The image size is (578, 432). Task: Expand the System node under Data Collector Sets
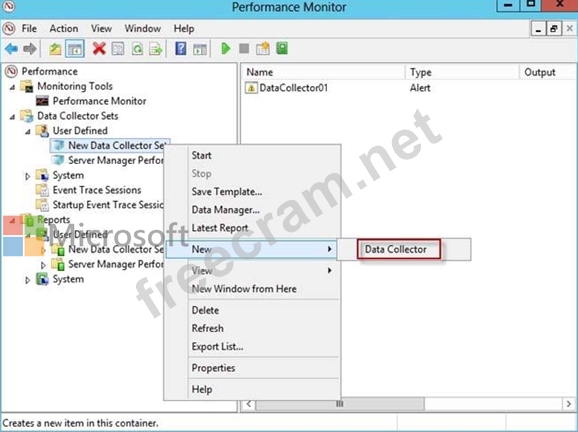pyautogui.click(x=28, y=176)
